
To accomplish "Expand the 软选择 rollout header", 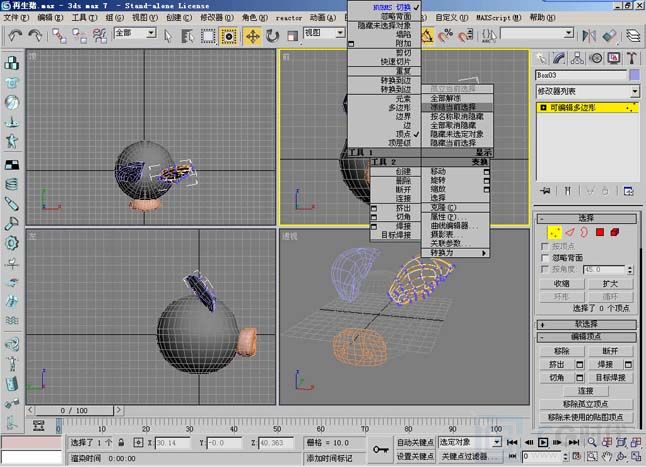I will 586,324.
